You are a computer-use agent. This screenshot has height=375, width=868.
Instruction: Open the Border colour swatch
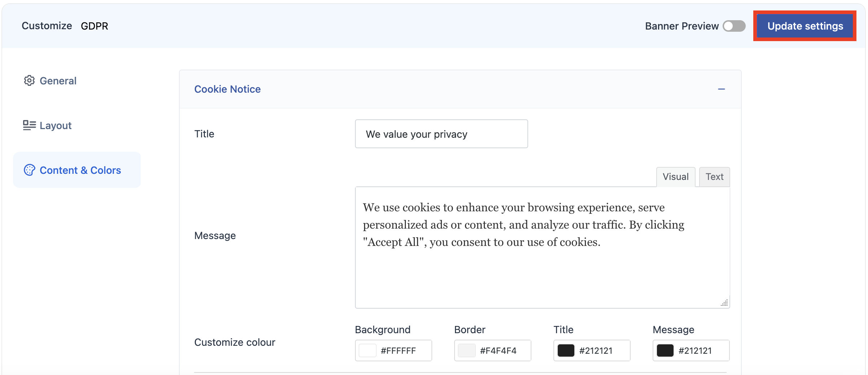point(467,350)
